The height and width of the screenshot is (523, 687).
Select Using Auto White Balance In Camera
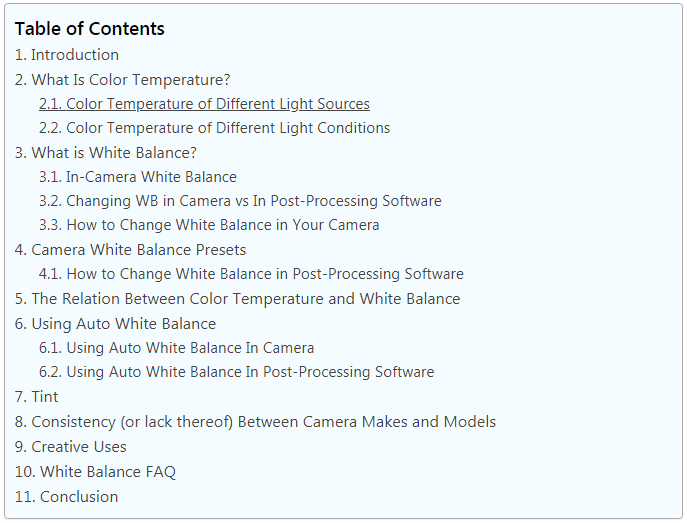[177, 348]
